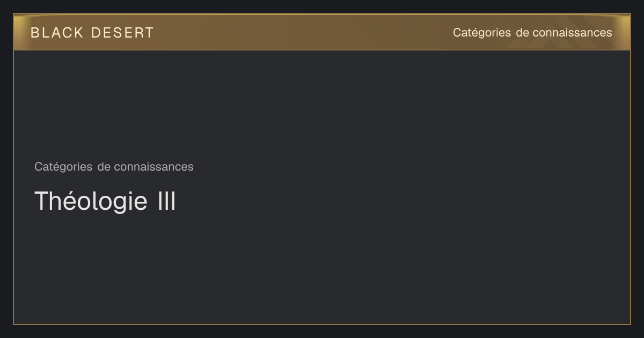Click the gold header banner between logo and link
This screenshot has height=338, width=644.
click(x=303, y=32)
